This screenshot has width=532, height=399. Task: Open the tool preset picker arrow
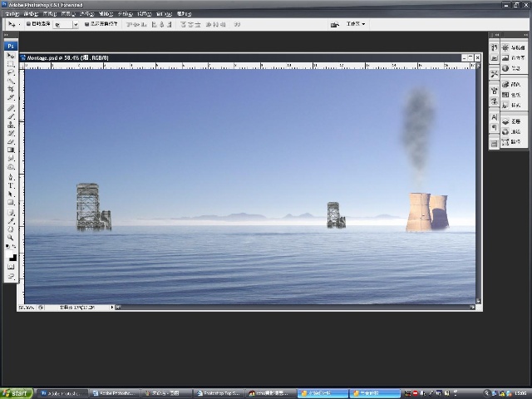point(19,24)
